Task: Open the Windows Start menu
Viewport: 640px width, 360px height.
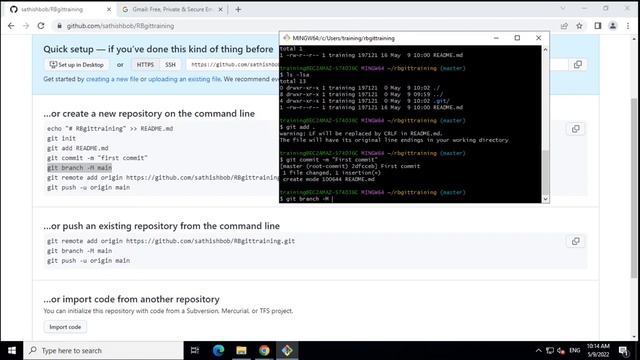Action: [x=11, y=351]
